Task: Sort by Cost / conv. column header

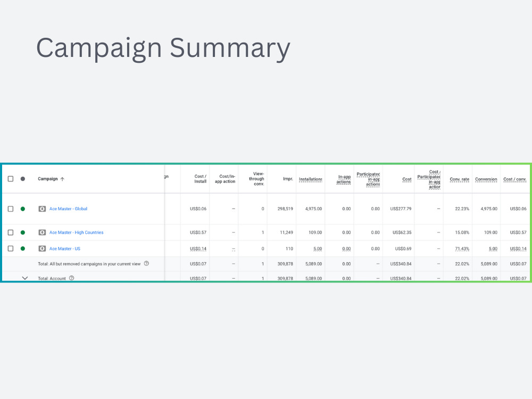Action: [514, 179]
